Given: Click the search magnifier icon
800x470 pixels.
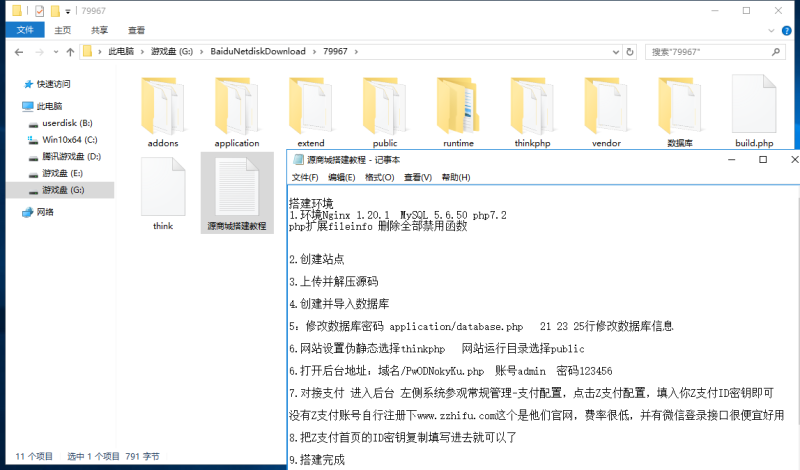Looking at the screenshot, I should click(x=776, y=52).
